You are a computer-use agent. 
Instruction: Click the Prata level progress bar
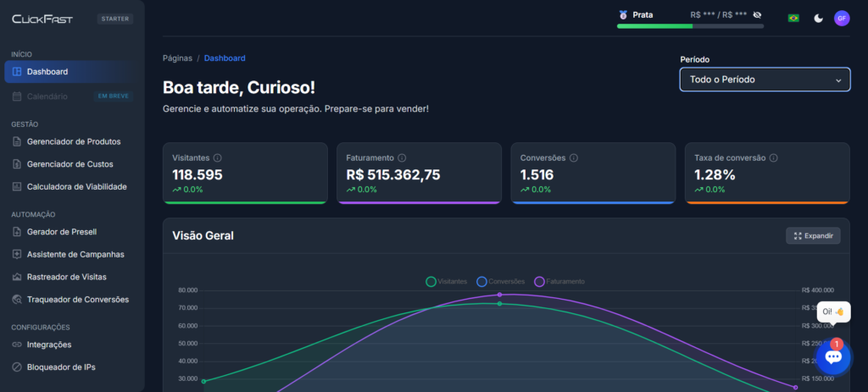pos(690,26)
